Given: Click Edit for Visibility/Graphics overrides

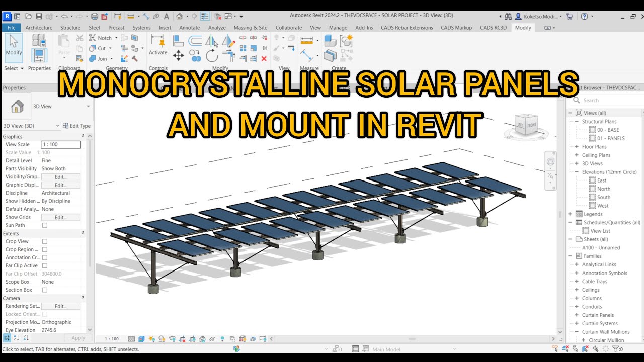Looking at the screenshot, I should (x=61, y=177).
